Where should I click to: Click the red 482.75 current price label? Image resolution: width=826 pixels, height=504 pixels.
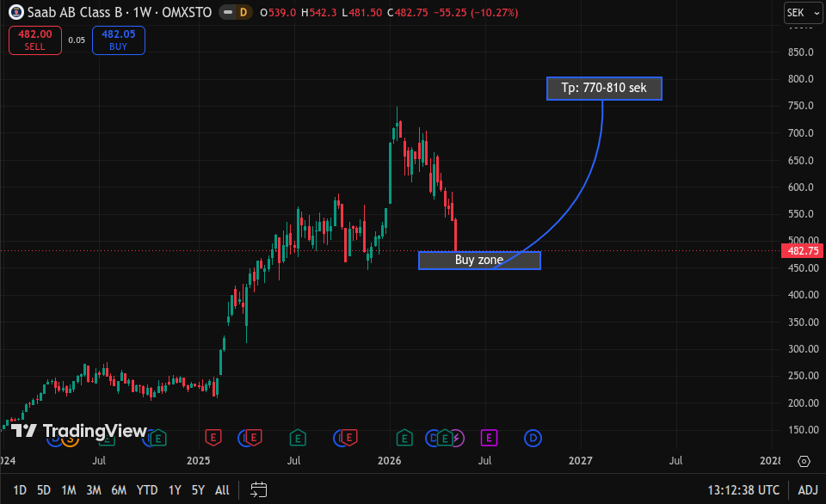[803, 251]
